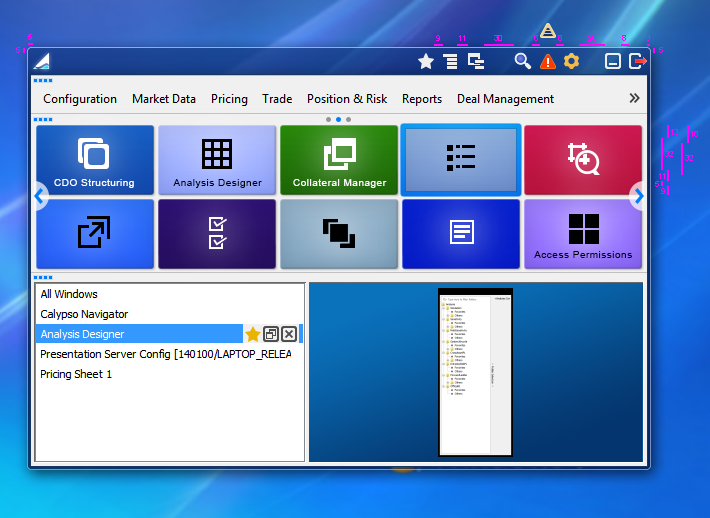Screen dimensions: 710x518
Task: Click the purple checklist tile
Action: [217, 234]
